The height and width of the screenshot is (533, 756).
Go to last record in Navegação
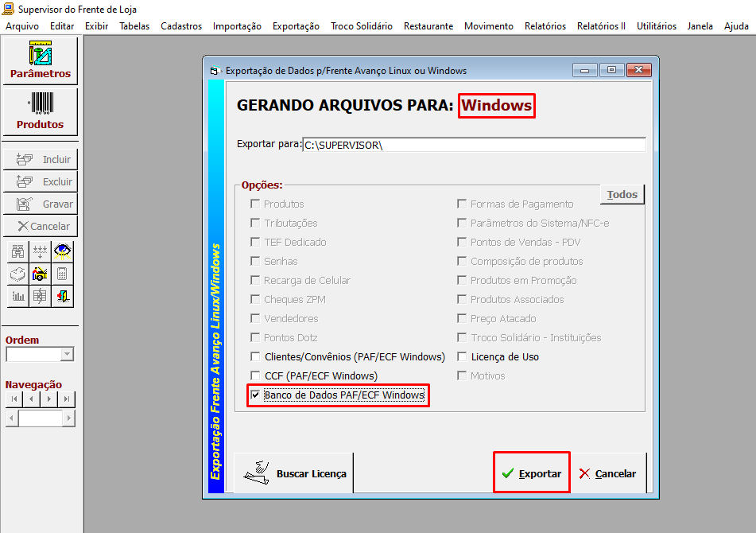click(x=67, y=399)
